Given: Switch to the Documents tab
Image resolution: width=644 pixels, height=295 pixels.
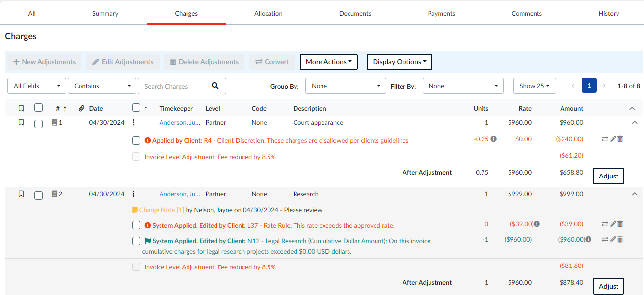Looking at the screenshot, I should pos(355,13).
